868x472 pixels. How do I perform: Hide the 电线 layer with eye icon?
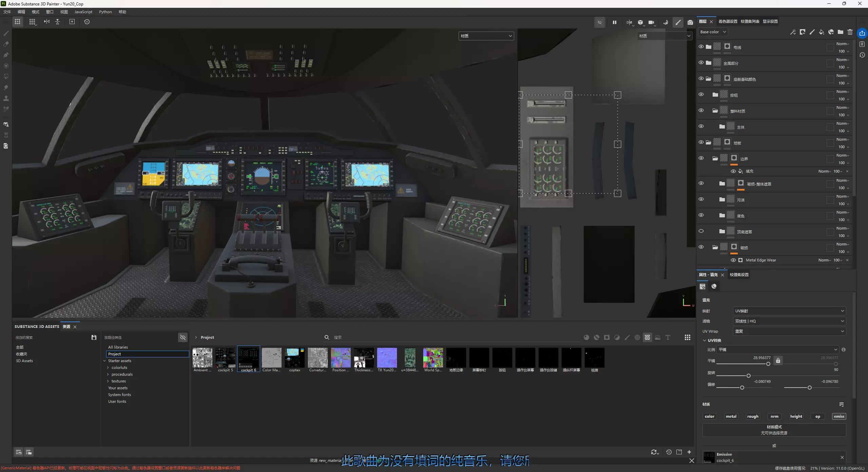point(701,47)
